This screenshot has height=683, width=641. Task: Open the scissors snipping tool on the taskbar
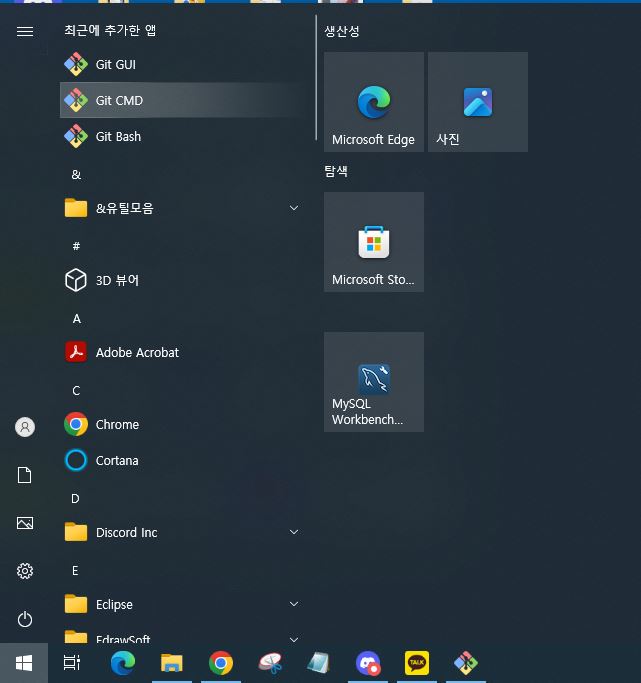(270, 663)
